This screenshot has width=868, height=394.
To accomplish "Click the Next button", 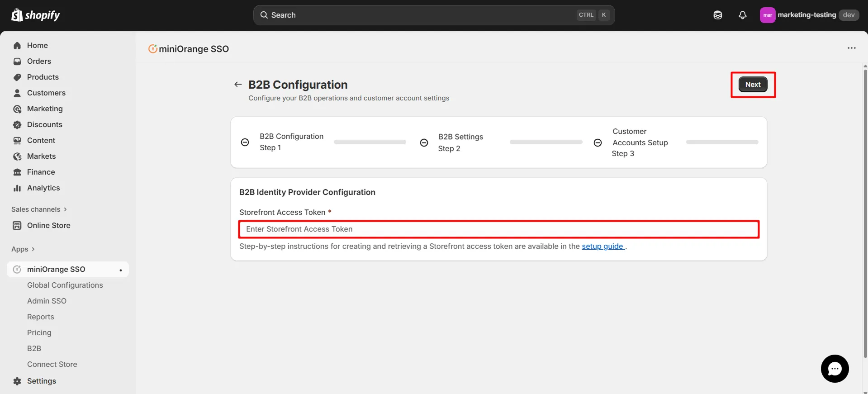I will point(753,85).
